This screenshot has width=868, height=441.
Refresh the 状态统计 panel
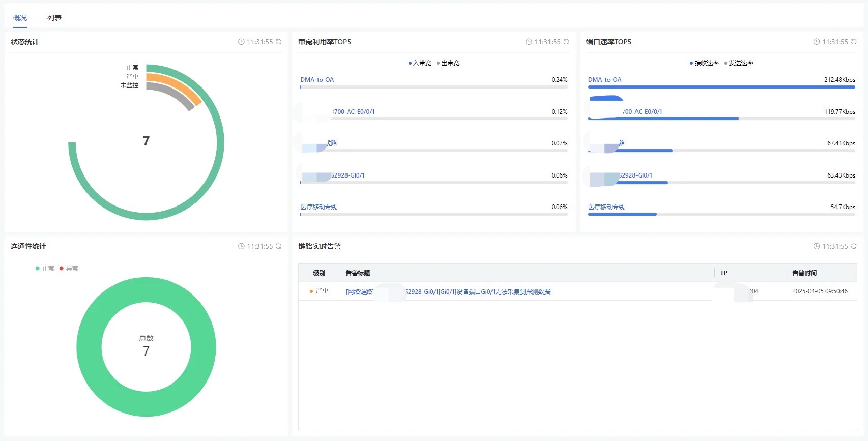(x=278, y=42)
